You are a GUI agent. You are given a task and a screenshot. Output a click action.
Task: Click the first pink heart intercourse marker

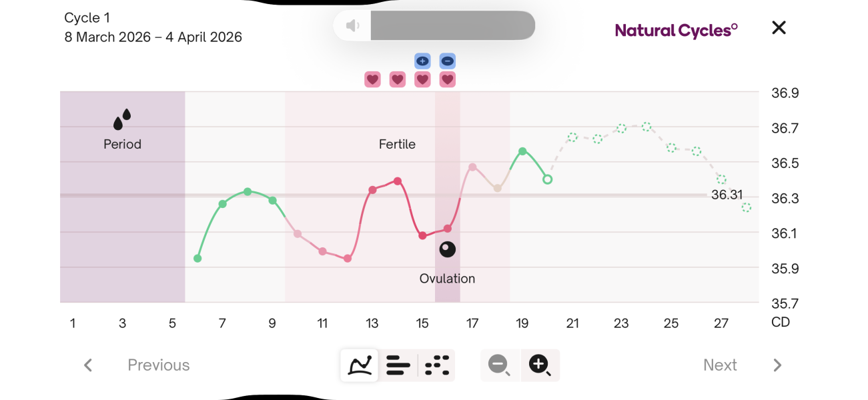coord(372,79)
